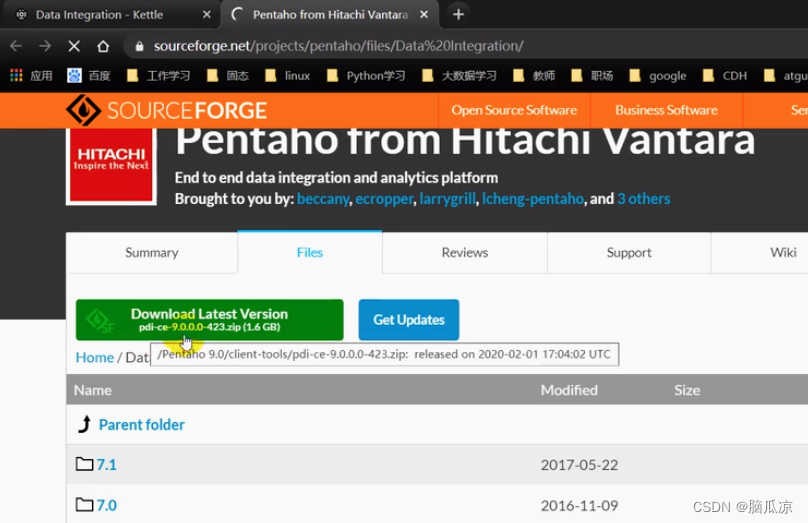Open the 应用 apps grid icon
The image size is (808, 523).
16,76
